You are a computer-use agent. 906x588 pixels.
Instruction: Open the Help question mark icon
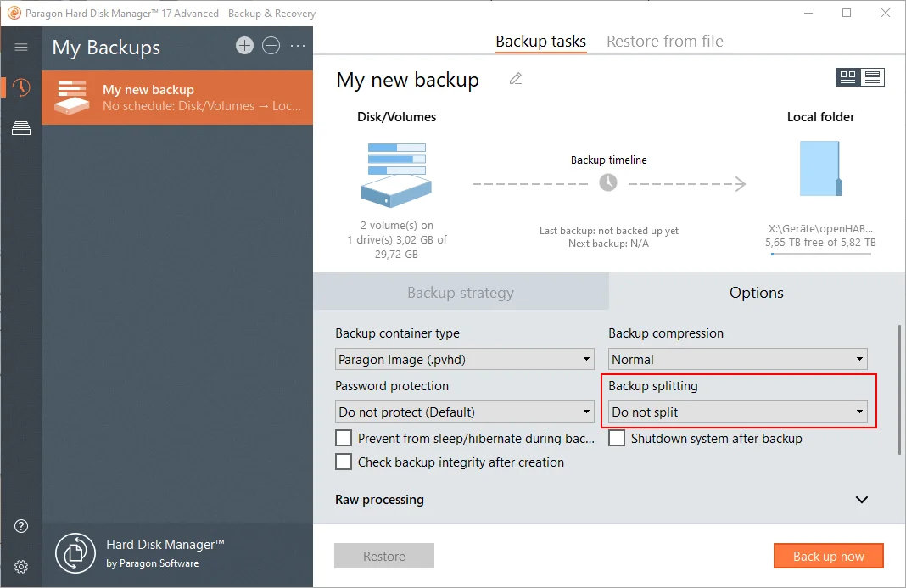point(21,526)
